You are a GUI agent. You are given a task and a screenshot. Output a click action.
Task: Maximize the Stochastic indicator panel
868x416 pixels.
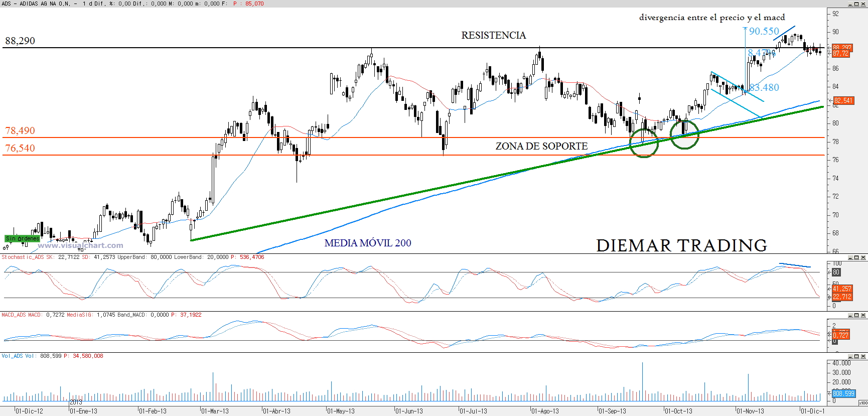[x=857, y=257]
